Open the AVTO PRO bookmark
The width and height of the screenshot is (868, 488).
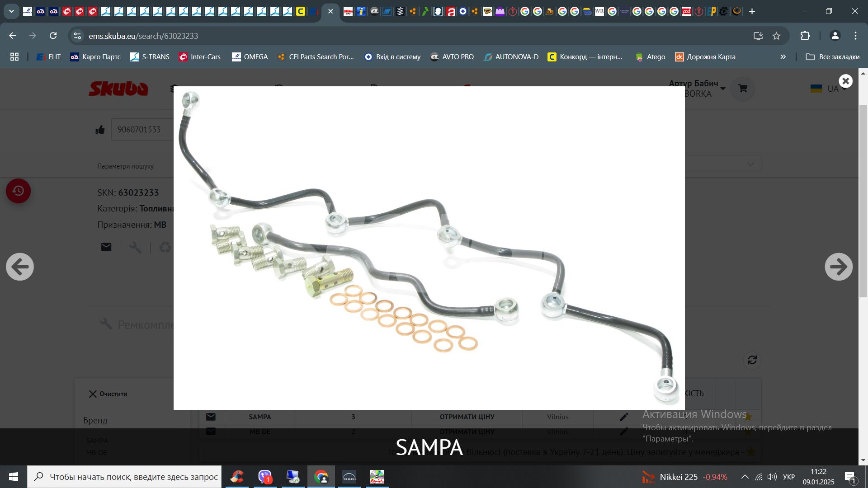click(452, 57)
